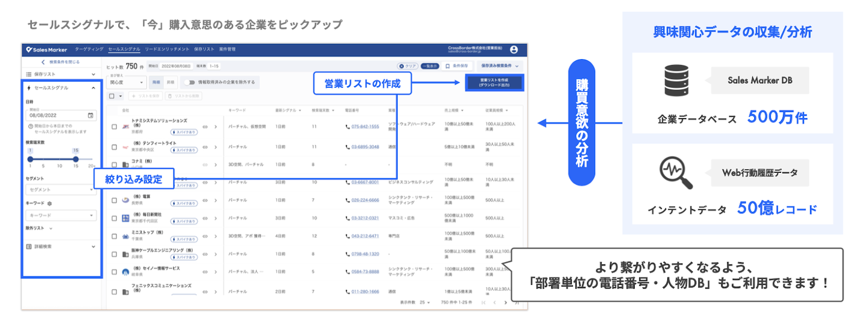Click 営業リストを作成 download button
The height and width of the screenshot is (318, 868).
(x=494, y=83)
